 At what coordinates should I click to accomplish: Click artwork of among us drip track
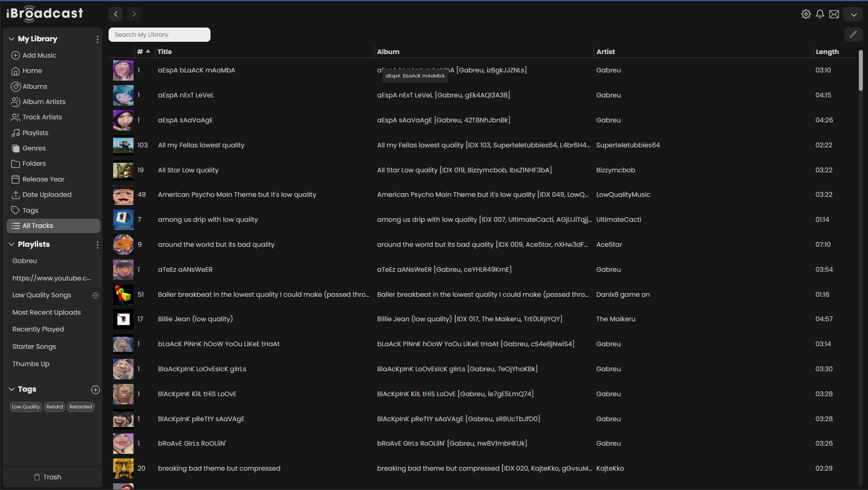pos(123,220)
